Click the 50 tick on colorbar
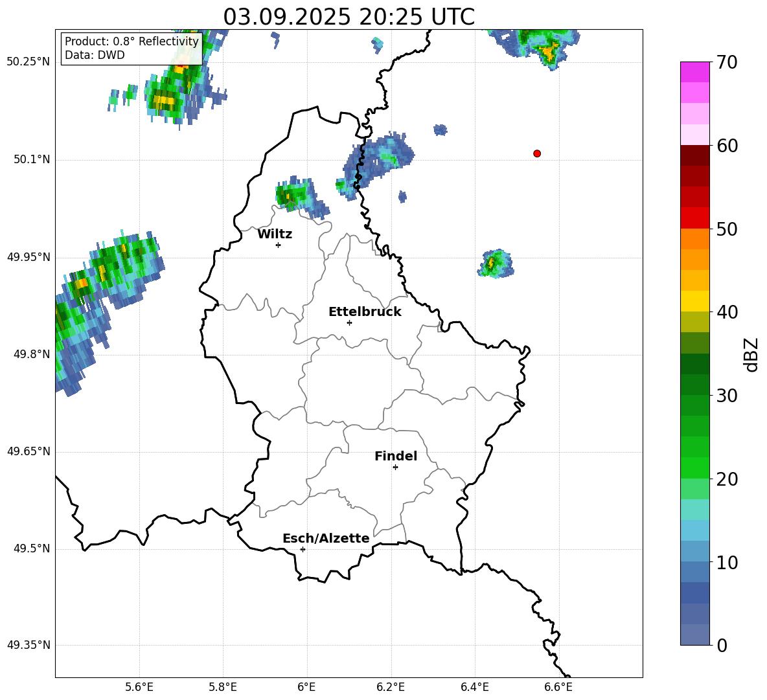 pos(727,229)
